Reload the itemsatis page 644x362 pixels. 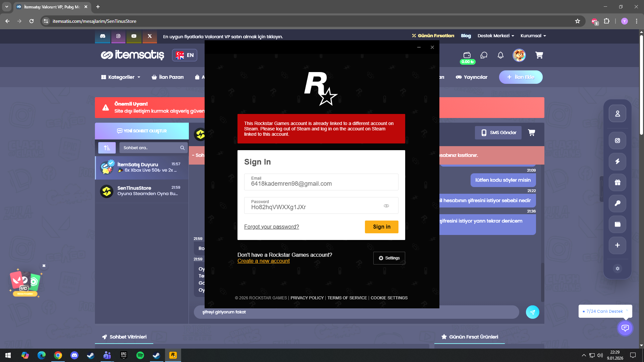tap(32, 21)
